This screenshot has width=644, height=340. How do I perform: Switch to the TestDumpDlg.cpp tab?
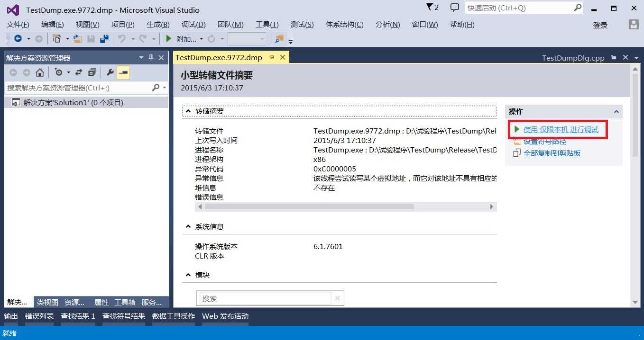pyautogui.click(x=573, y=58)
